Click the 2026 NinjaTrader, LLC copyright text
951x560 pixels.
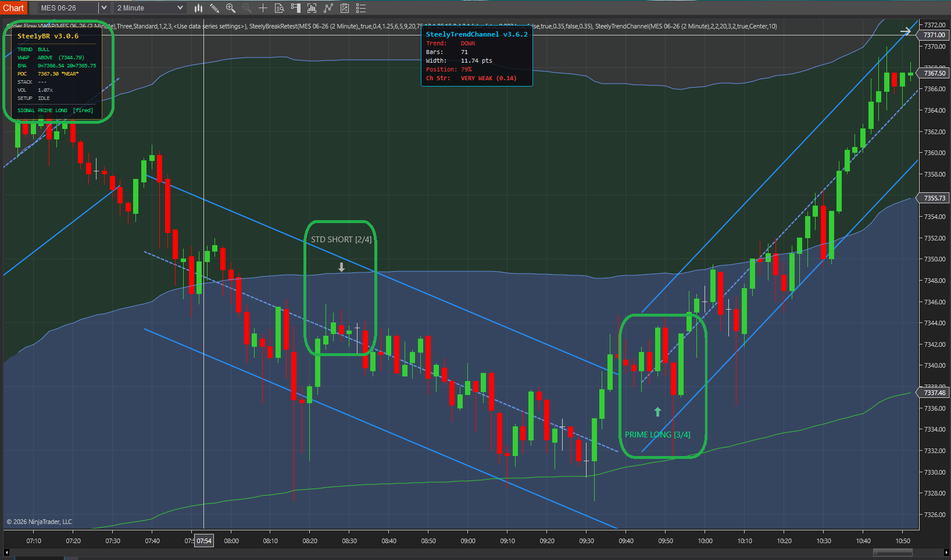coord(40,522)
